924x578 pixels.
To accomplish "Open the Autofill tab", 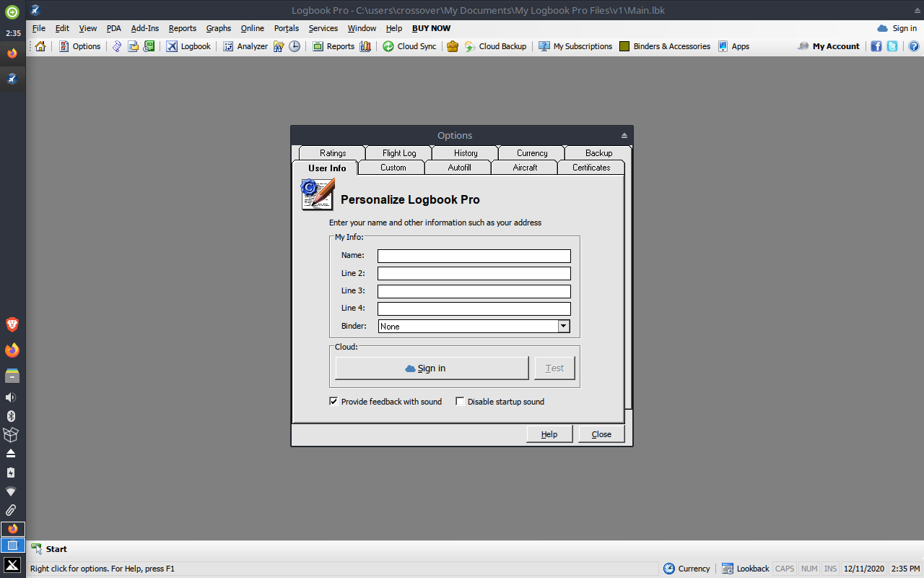I will coord(459,168).
